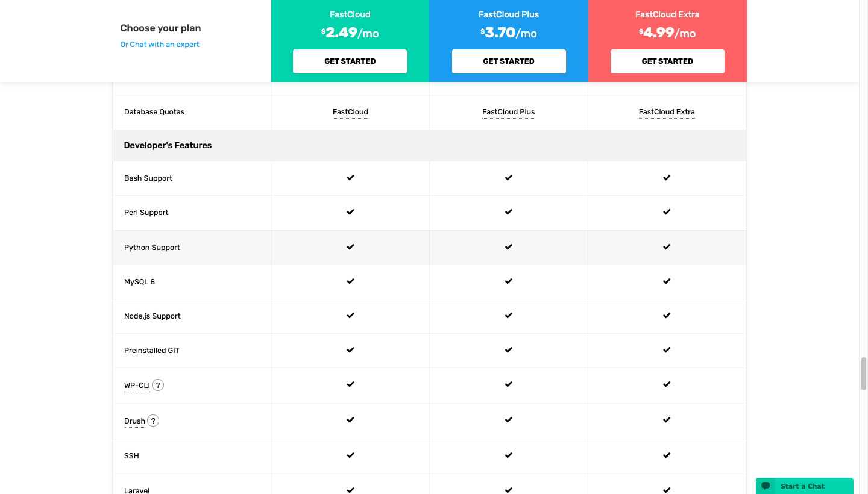
Task: Click Node.js Support checkmark under FastCloud Extra
Action: coord(667,316)
